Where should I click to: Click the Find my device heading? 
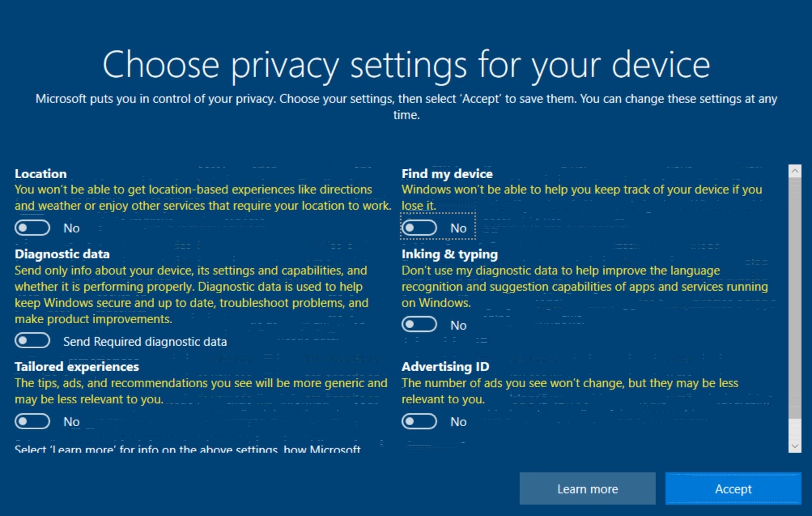pyautogui.click(x=447, y=174)
